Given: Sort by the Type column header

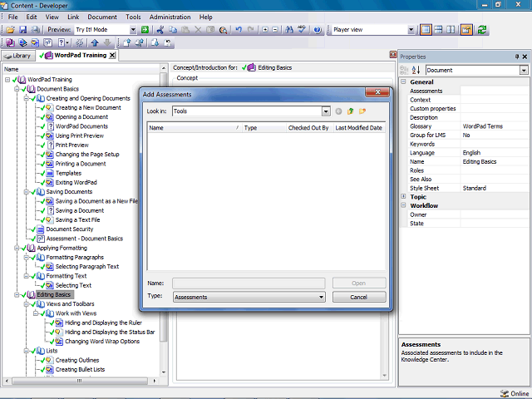Looking at the screenshot, I should 264,128.
